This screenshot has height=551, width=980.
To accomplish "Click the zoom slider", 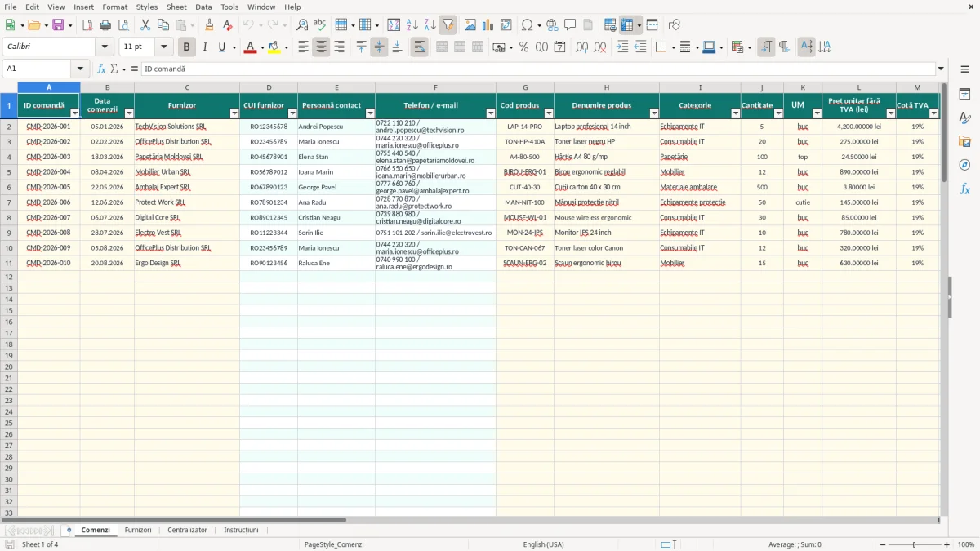I will click(915, 544).
